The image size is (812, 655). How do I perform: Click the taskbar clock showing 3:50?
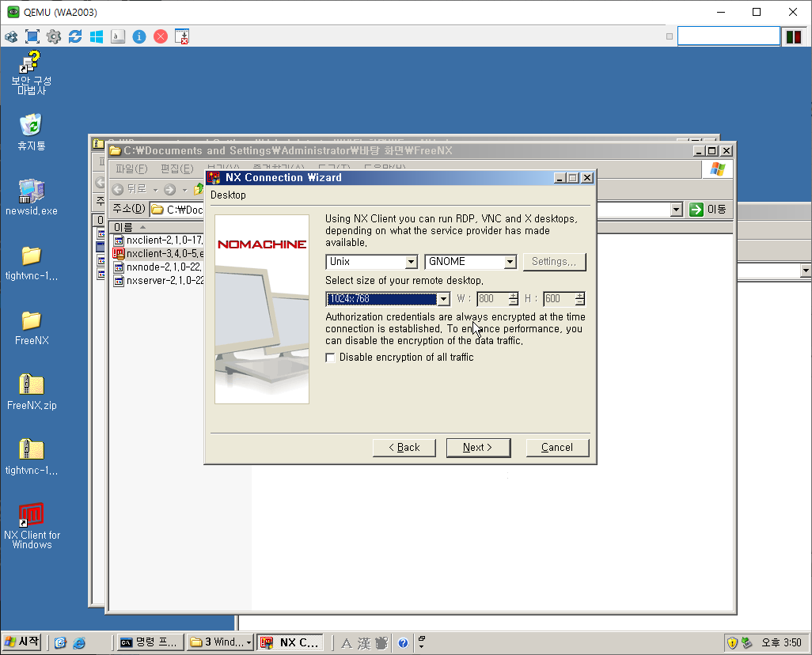tap(781, 643)
